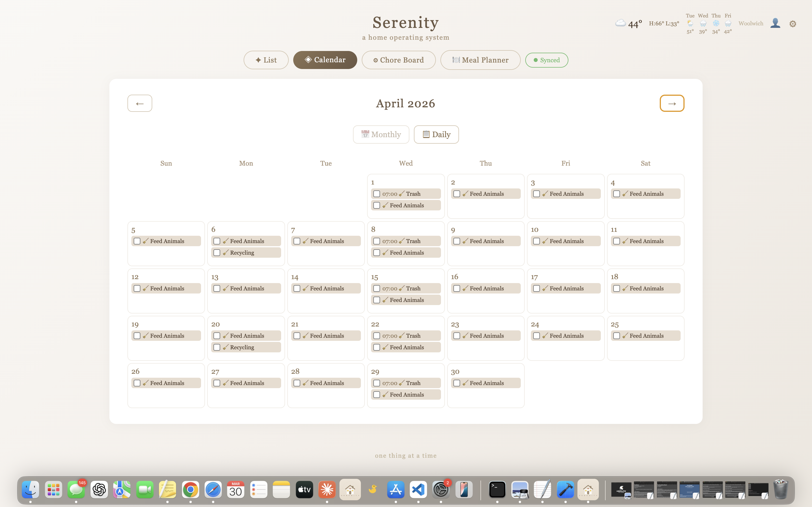Image resolution: width=812 pixels, height=507 pixels.
Task: Click the user profile icon
Action: click(x=775, y=23)
